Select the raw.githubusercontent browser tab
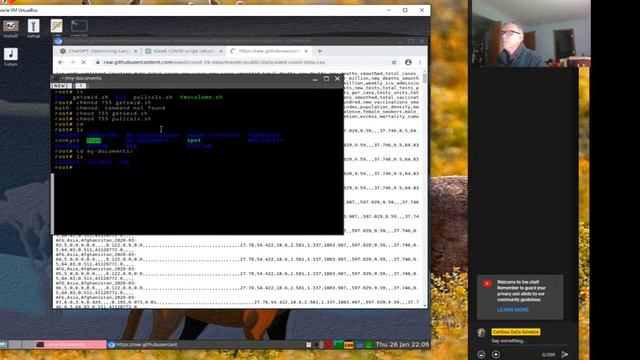Viewport: 640px width, 360px height. [269, 51]
